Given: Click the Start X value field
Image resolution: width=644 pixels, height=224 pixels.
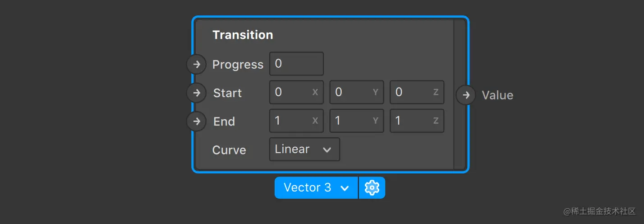Looking at the screenshot, I should pyautogui.click(x=296, y=93).
